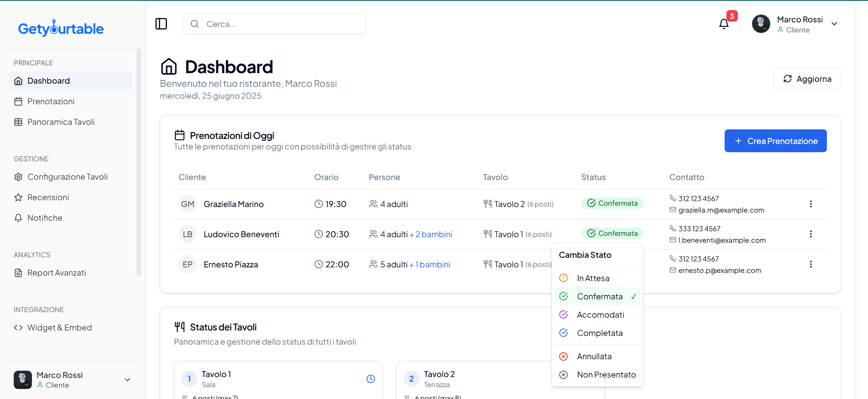This screenshot has width=868, height=399.
Task: Click in the Cerca search field
Action: (x=274, y=24)
